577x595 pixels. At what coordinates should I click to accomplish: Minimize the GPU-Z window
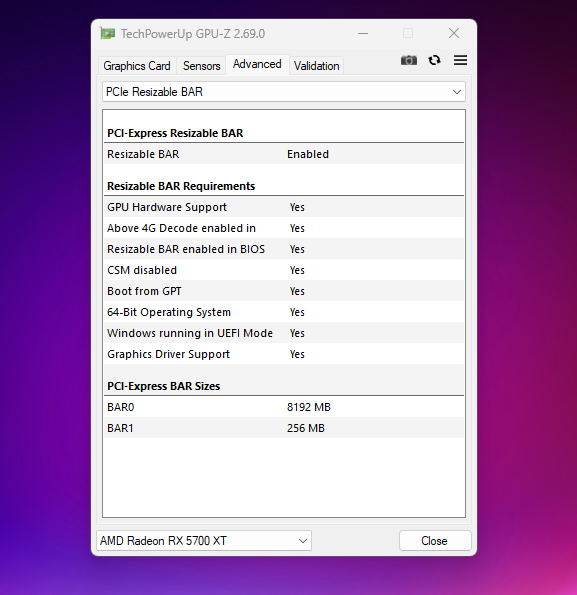(363, 33)
